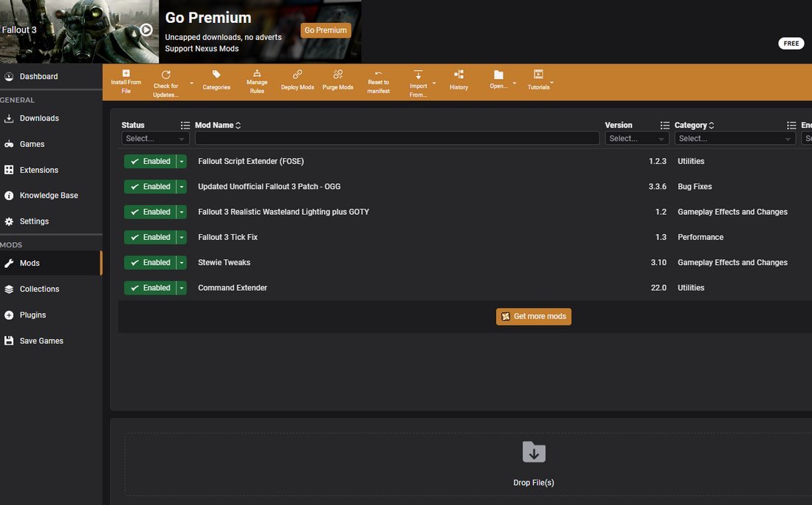Expand status dropdown arrow for Unofficial Patch
Screen dimensions: 812x505
182,187
